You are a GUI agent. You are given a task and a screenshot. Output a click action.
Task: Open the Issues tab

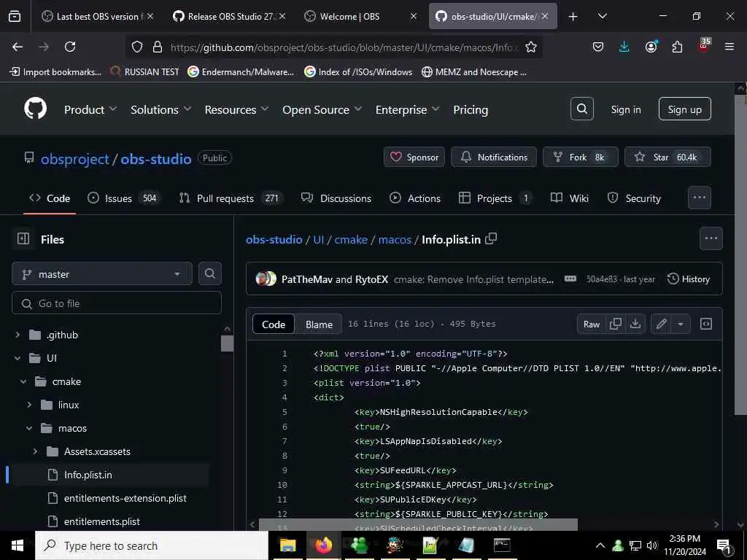[x=124, y=198]
